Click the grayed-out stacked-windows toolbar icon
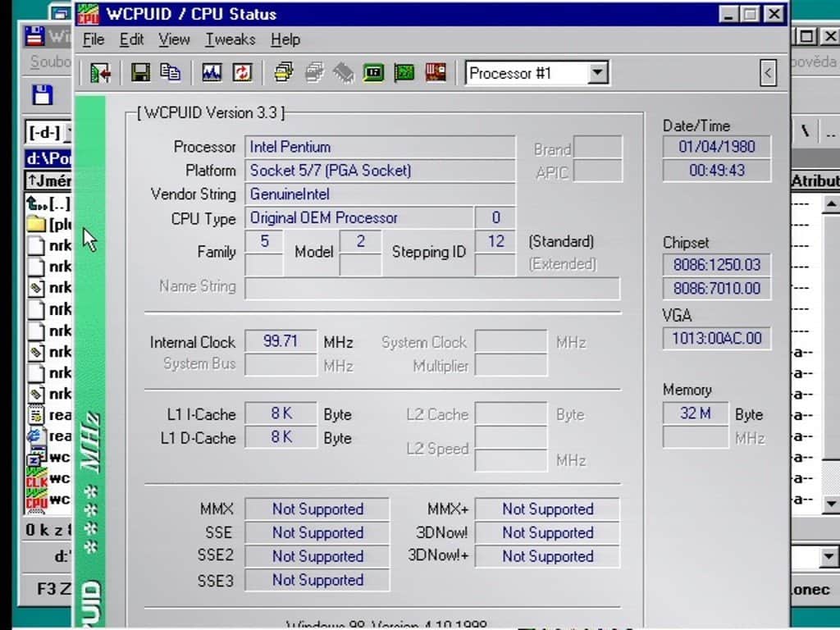This screenshot has height=630, width=840. pos(314,73)
